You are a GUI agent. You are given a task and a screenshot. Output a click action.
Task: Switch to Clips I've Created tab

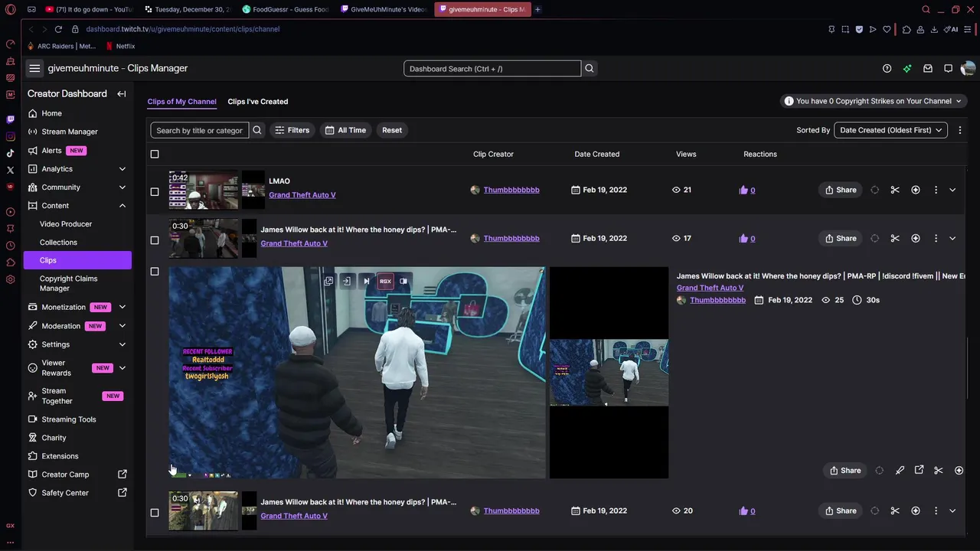(258, 101)
